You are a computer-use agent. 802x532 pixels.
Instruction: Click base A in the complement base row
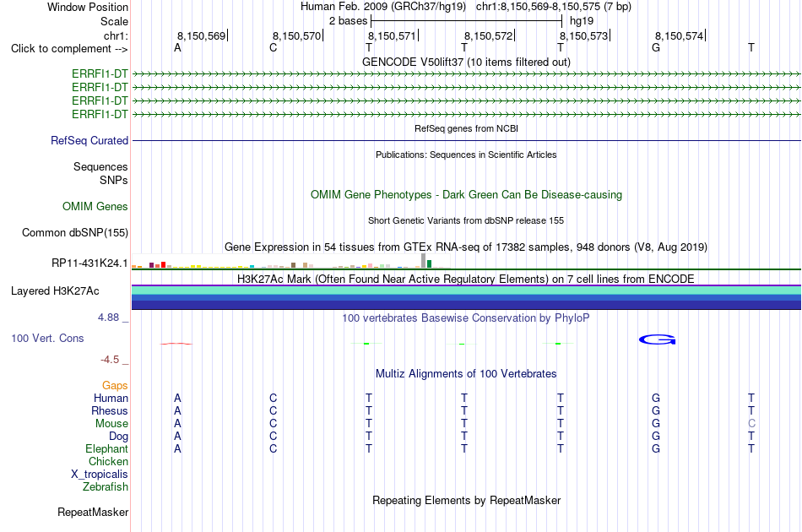177,47
